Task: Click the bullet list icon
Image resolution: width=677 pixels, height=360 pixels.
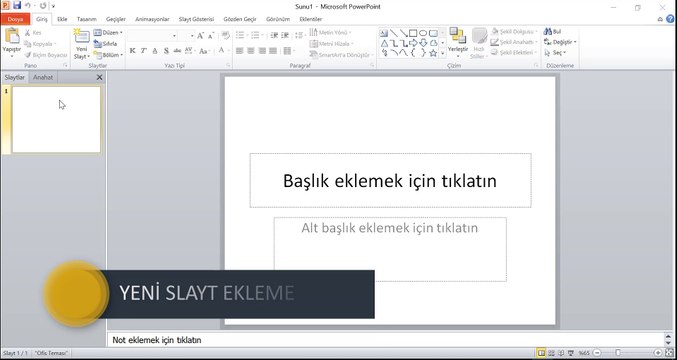Action: (240, 35)
